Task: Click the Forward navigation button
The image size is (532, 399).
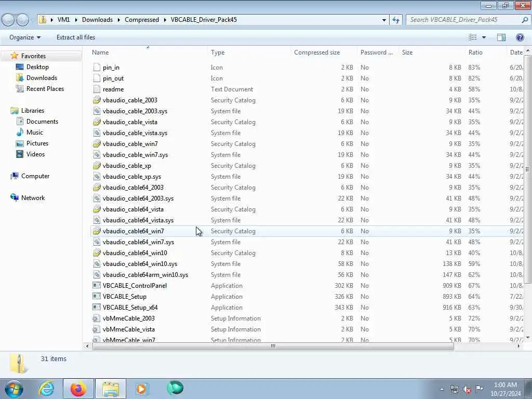Action: [22, 20]
